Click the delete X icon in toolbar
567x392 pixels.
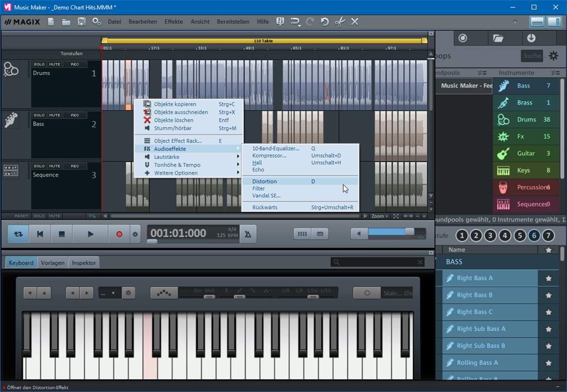pyautogui.click(x=355, y=21)
